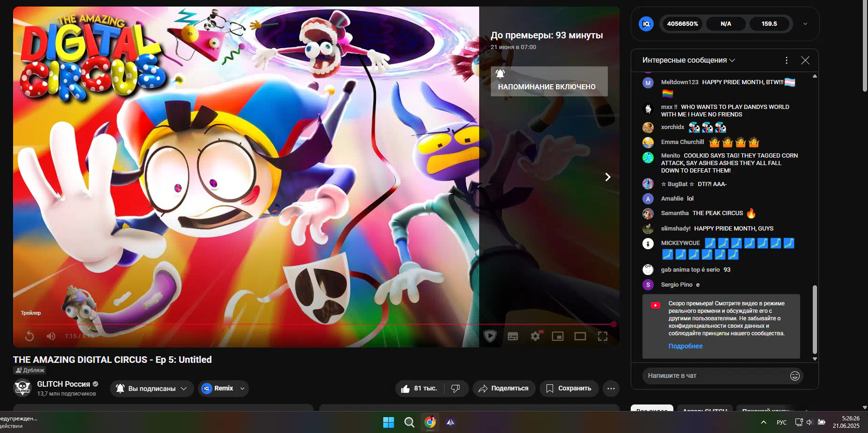
Task: Click the N/A stat pill
Action: click(726, 24)
